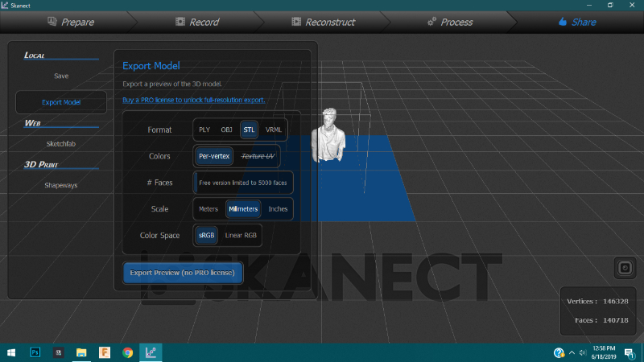Viewport: 644px width, 362px height.
Task: Launch Photoshop from the taskbar
Action: pyautogui.click(x=35, y=352)
